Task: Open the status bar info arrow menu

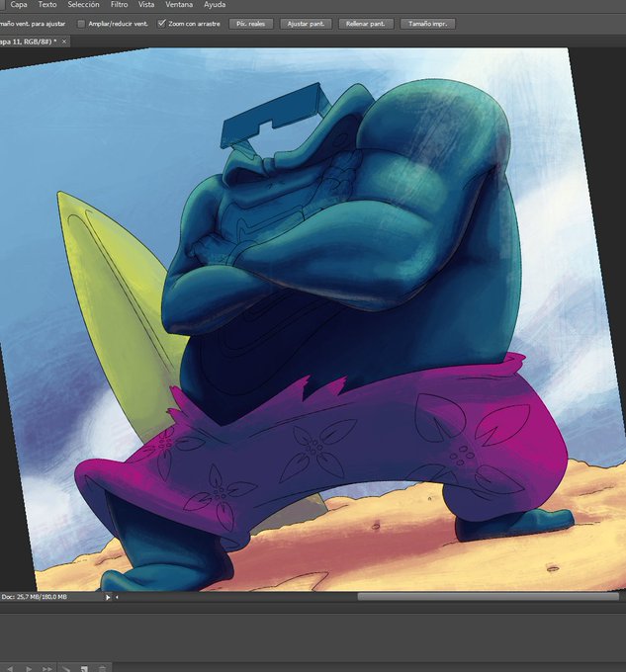Action: [x=108, y=597]
